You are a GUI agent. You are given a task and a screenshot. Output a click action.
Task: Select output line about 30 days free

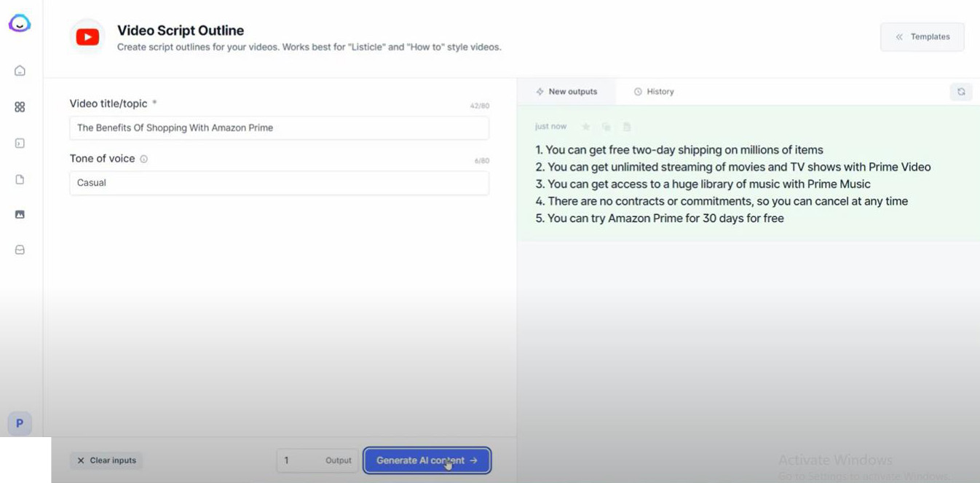(660, 218)
